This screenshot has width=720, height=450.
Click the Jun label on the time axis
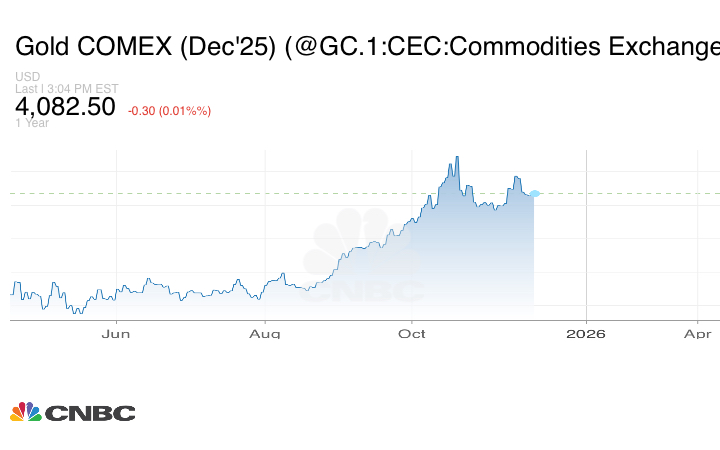(117, 333)
